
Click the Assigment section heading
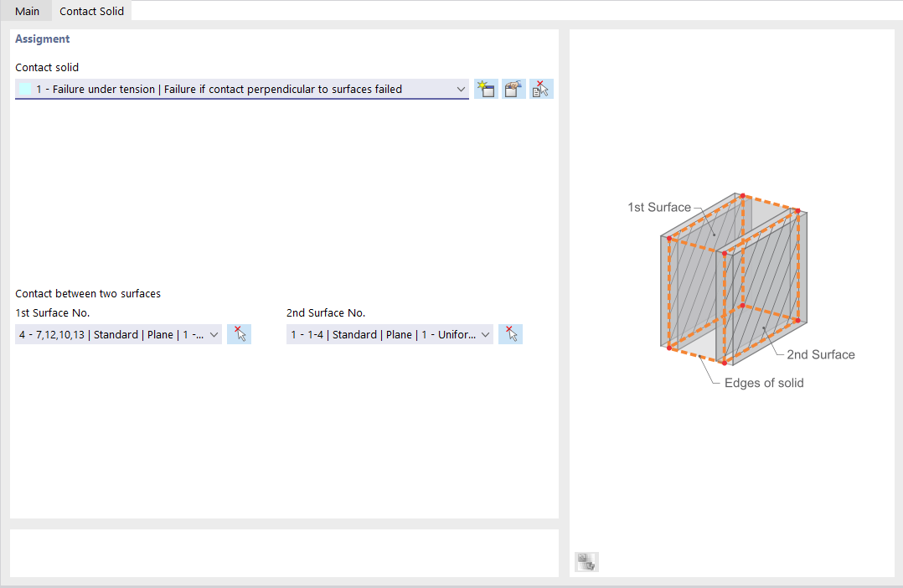click(42, 39)
